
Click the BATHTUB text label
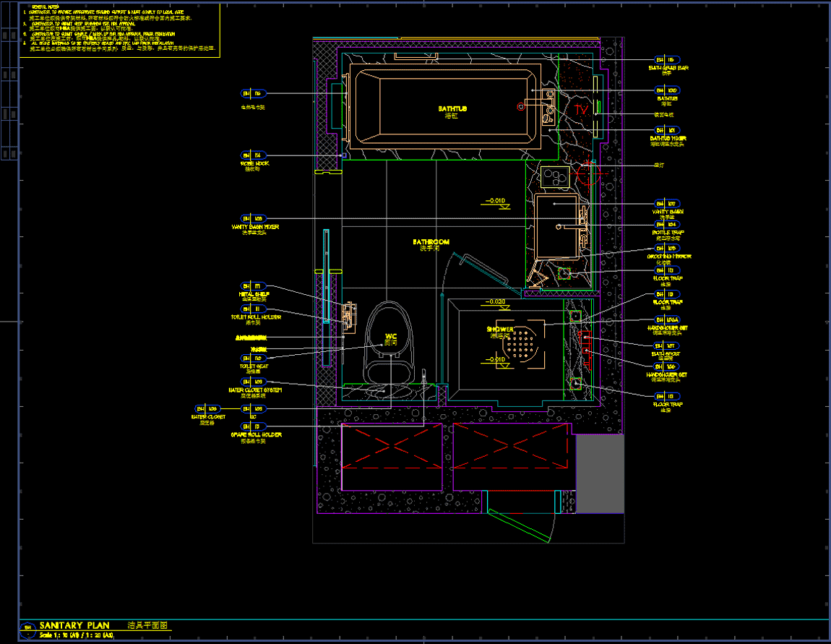(x=453, y=109)
